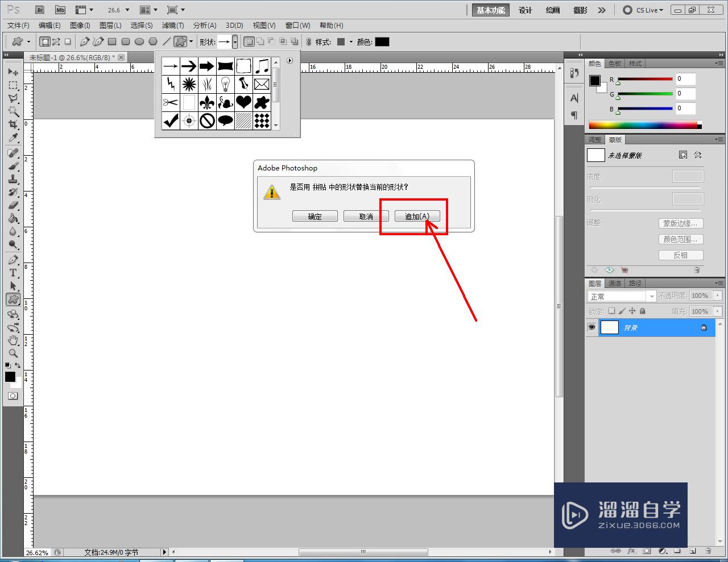Select the 3D Camera Rotate tool

point(13,327)
